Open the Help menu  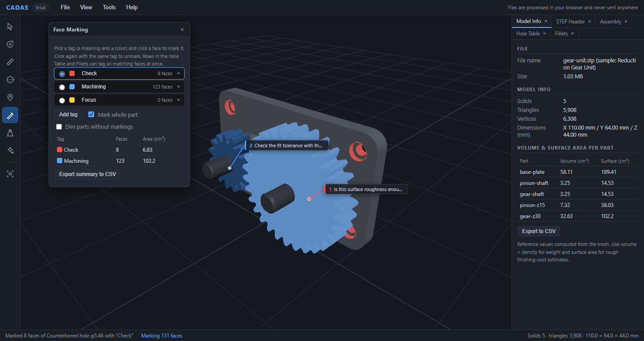coord(132,7)
